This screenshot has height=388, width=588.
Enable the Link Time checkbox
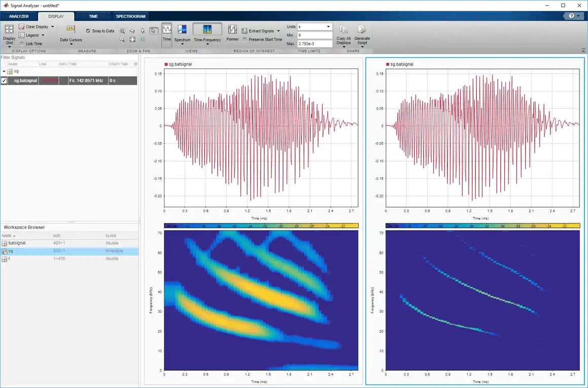(22, 44)
